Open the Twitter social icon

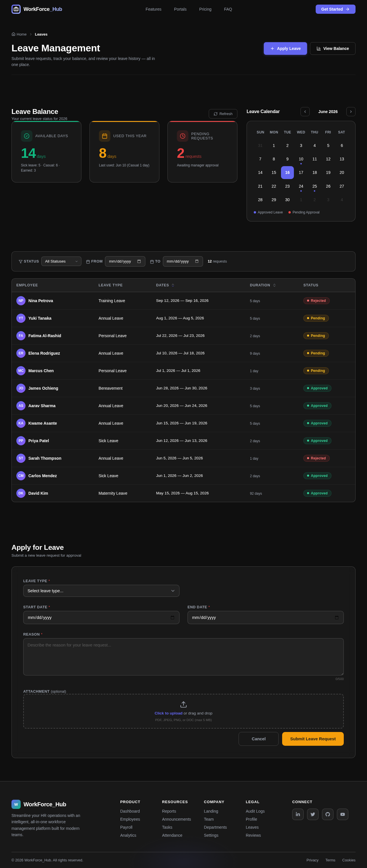click(313, 814)
